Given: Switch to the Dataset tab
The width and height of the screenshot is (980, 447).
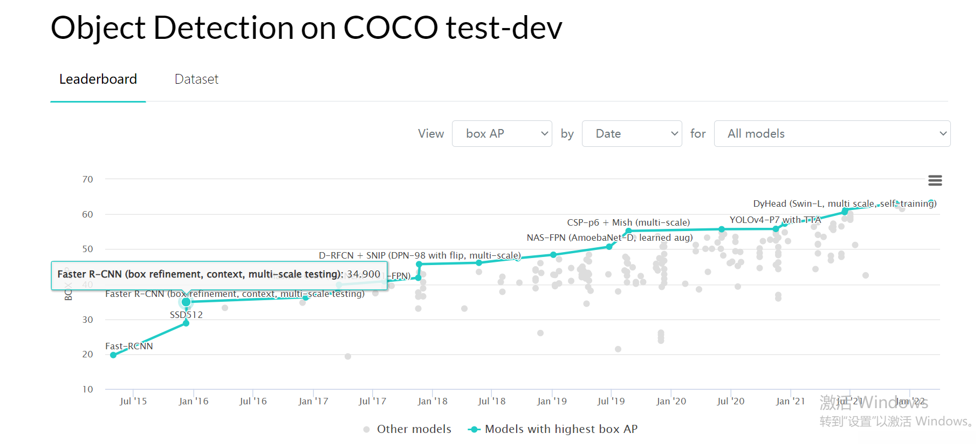Looking at the screenshot, I should tap(196, 79).
